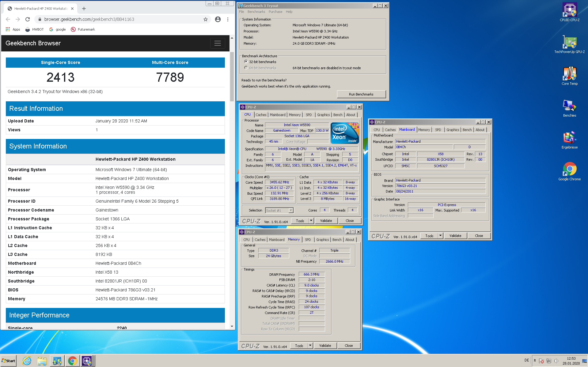Open CPUID CPU-Z desktop shortcut
The width and height of the screenshot is (588, 367).
point(569,12)
